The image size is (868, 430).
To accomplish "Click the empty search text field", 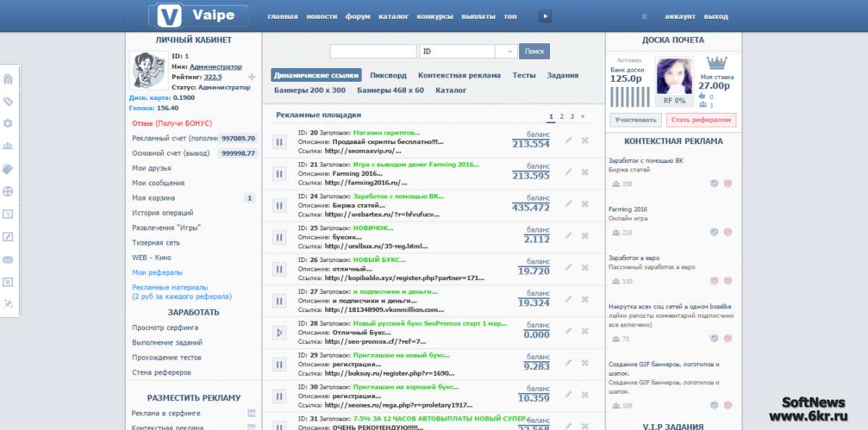I will tap(373, 51).
